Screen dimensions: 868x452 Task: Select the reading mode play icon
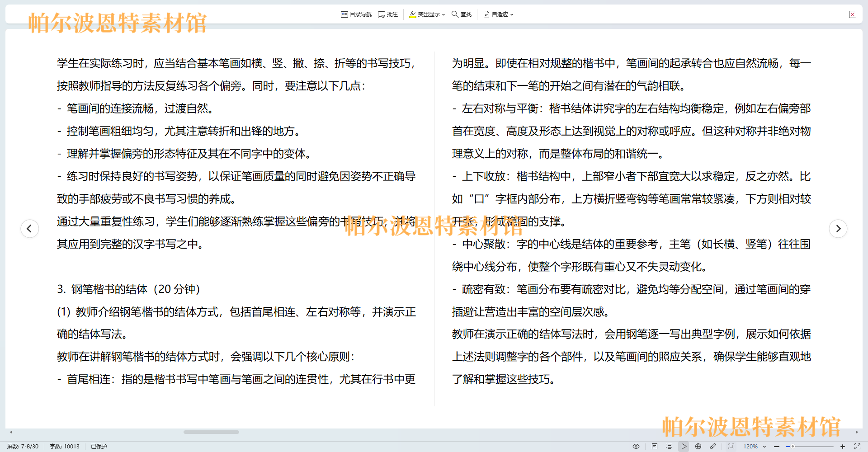684,446
